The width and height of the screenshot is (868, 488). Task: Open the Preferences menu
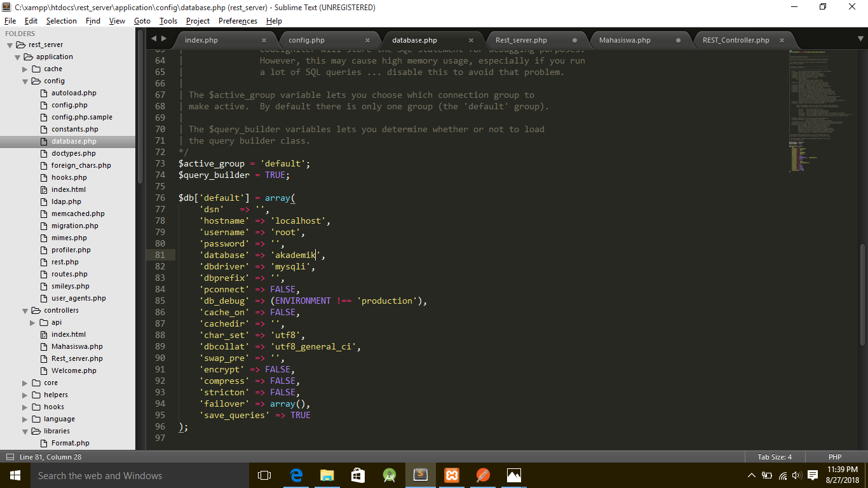coord(238,20)
